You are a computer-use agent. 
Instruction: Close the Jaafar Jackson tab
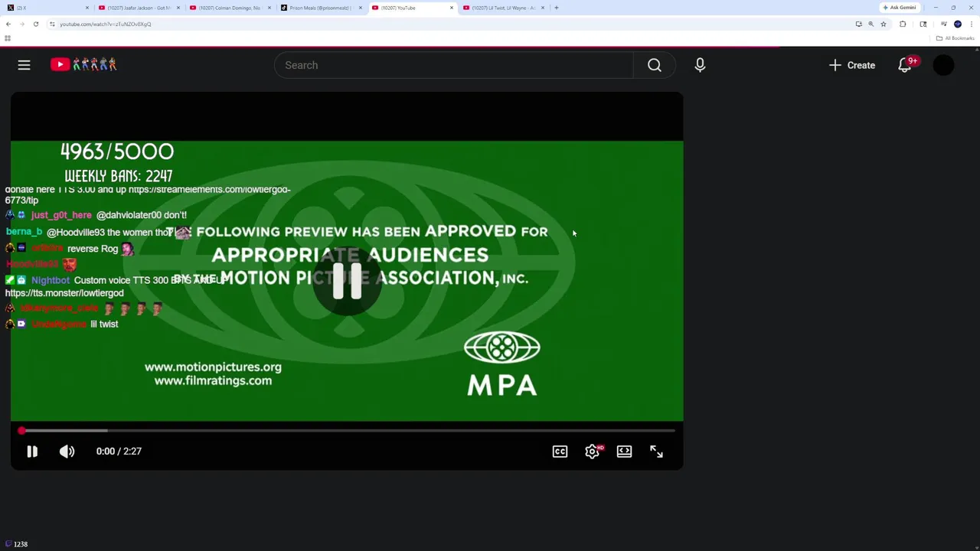coord(178,8)
